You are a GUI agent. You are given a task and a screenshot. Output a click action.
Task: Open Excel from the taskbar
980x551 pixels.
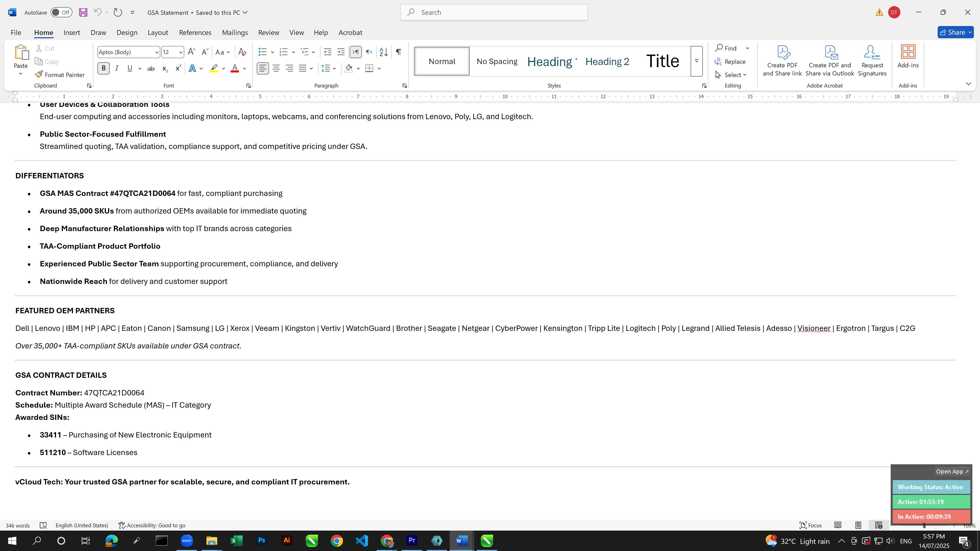pos(237,541)
